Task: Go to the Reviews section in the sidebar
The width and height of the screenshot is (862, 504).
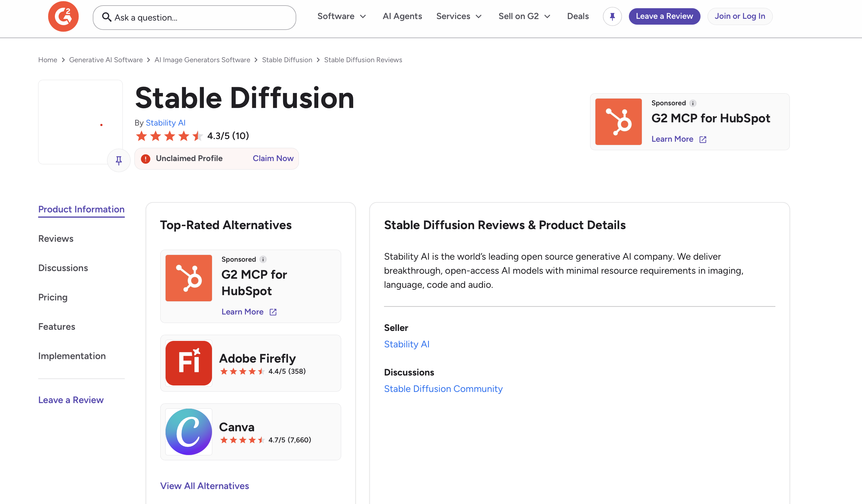Action: point(56,239)
